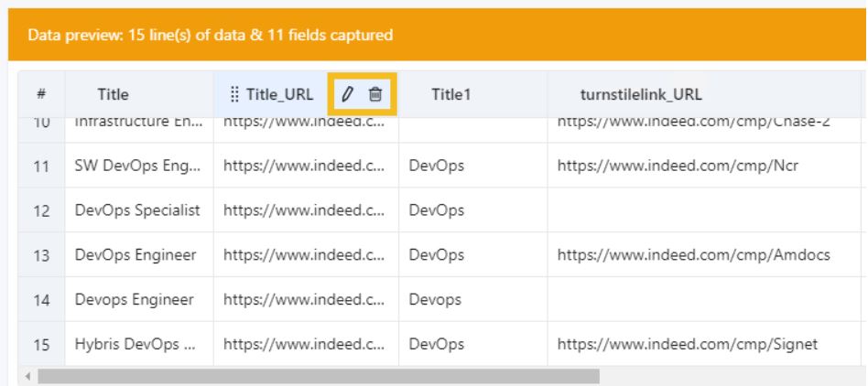The height and width of the screenshot is (386, 868).
Task: Select the Title column header
Action: pos(114,93)
